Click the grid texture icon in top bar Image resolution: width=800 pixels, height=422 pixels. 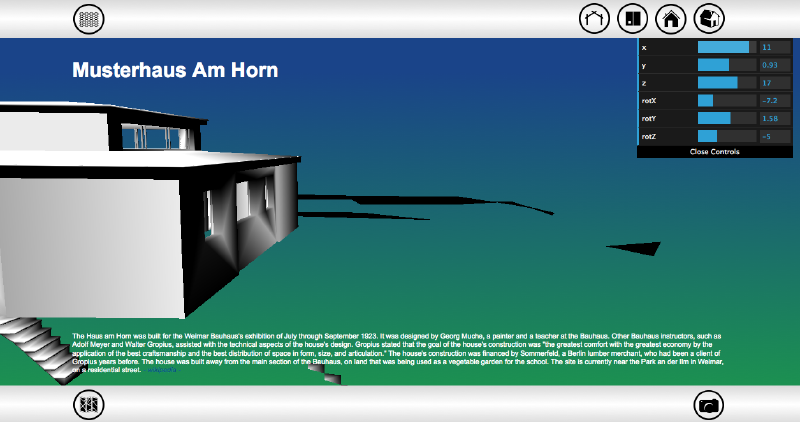point(89,19)
